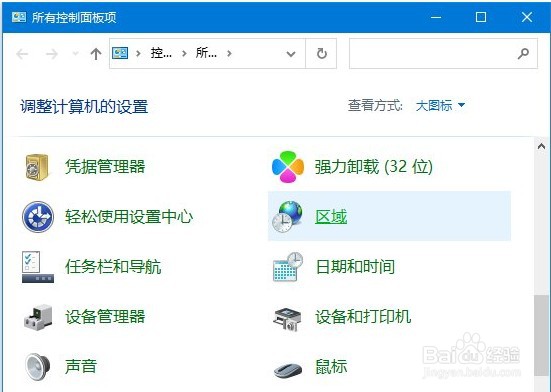This screenshot has width=551, height=392.
Task: Expand chevron after 控... breadcrumb
Action: coord(184,54)
